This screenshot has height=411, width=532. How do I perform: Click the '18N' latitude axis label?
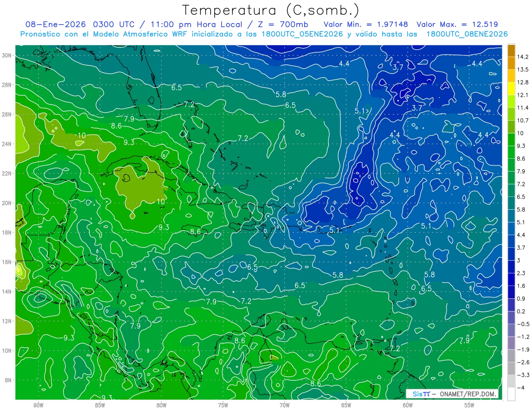[8, 232]
